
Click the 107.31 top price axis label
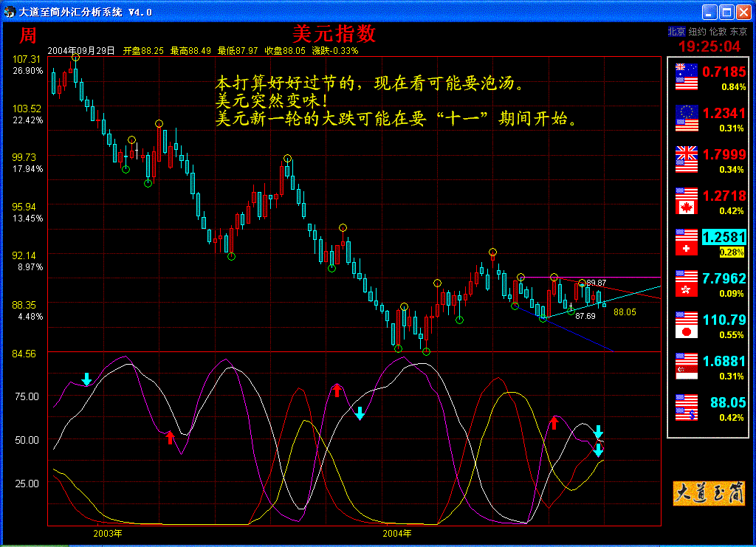tap(27, 59)
